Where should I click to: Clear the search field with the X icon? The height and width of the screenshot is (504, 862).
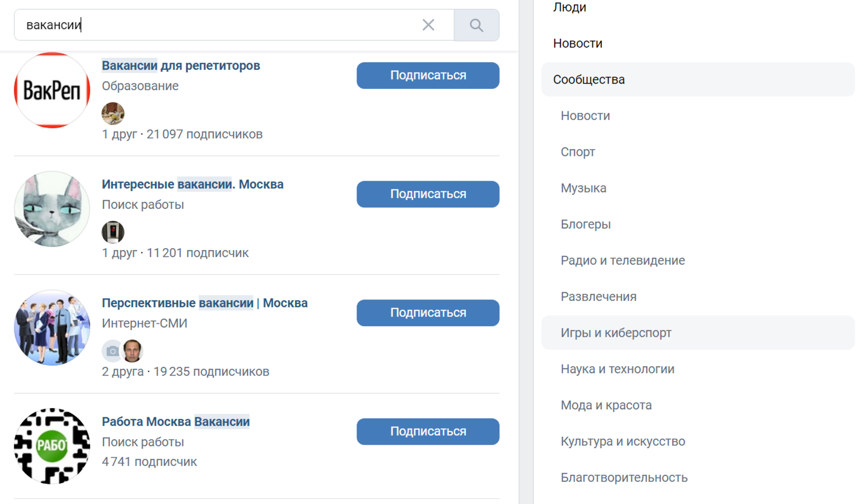click(428, 25)
